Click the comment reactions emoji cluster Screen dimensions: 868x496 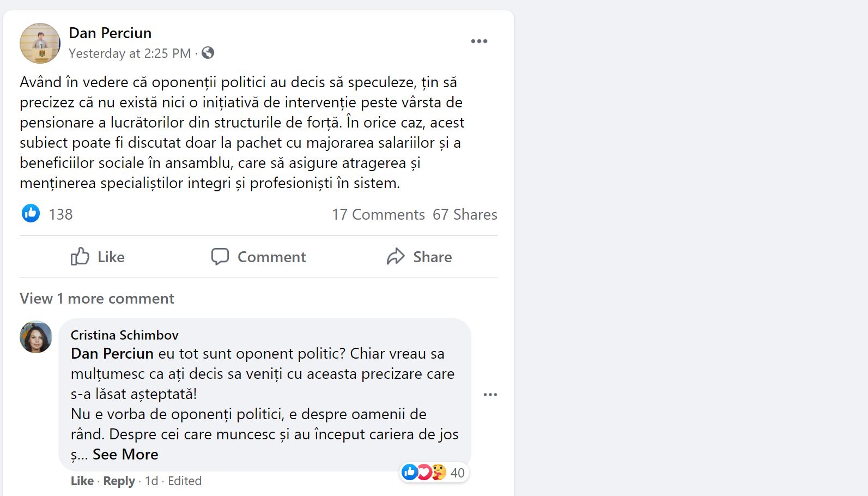click(x=424, y=472)
